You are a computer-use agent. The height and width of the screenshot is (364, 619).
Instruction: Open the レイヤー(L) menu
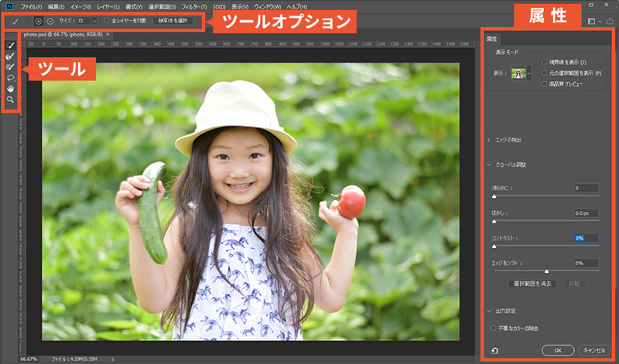[108, 7]
